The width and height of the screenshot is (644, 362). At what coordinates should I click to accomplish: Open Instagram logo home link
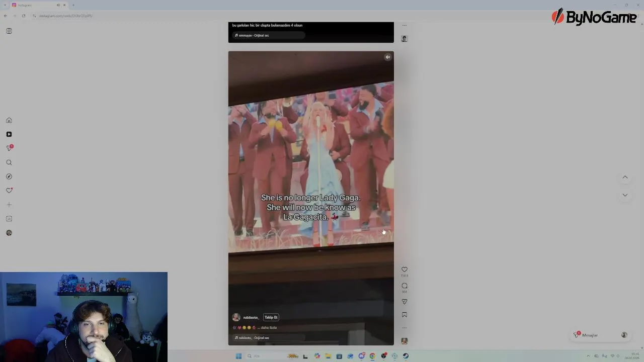(9, 31)
